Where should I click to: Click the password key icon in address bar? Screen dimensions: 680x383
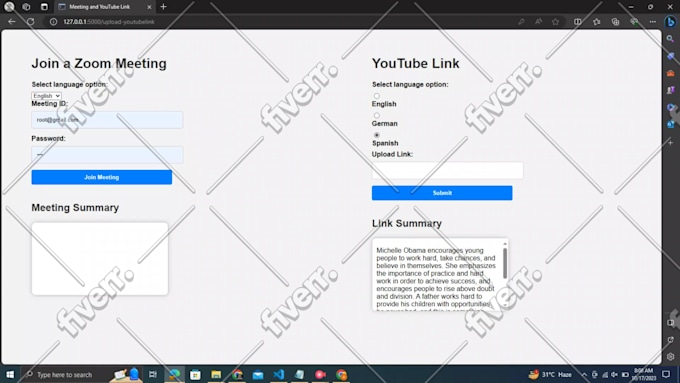pos(521,22)
